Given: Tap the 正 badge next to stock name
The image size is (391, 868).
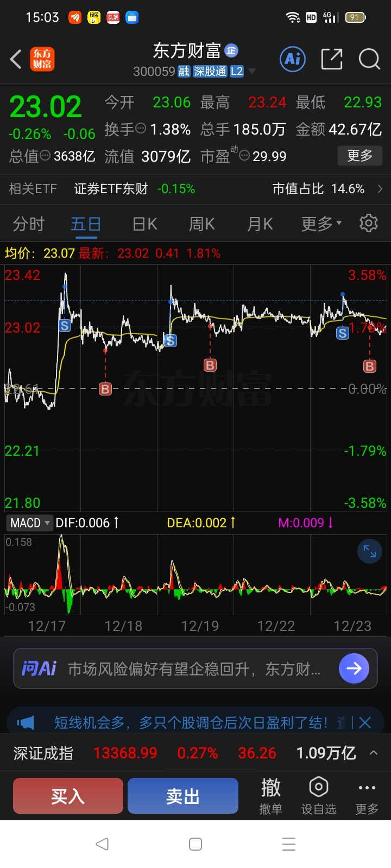Looking at the screenshot, I should (231, 50).
